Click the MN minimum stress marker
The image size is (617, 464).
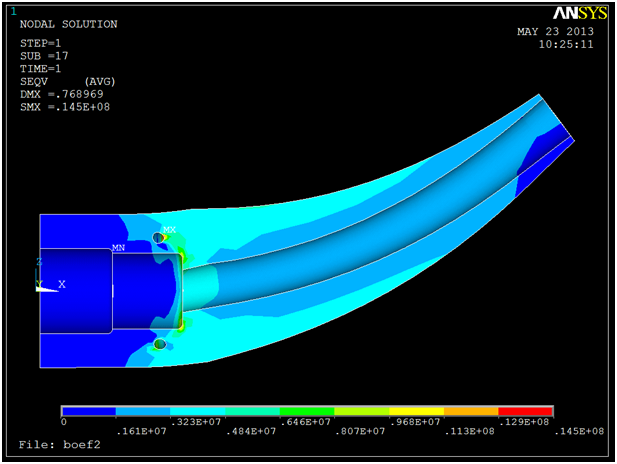pyautogui.click(x=118, y=248)
